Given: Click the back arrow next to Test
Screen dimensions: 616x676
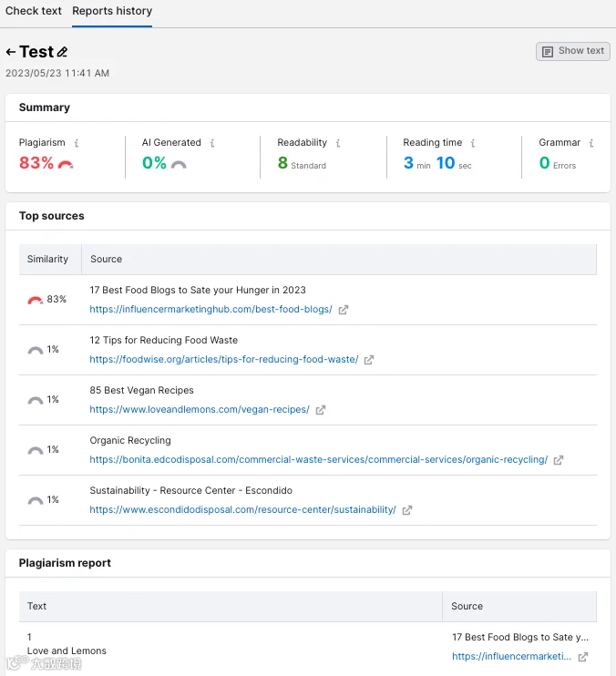Looking at the screenshot, I should (11, 53).
